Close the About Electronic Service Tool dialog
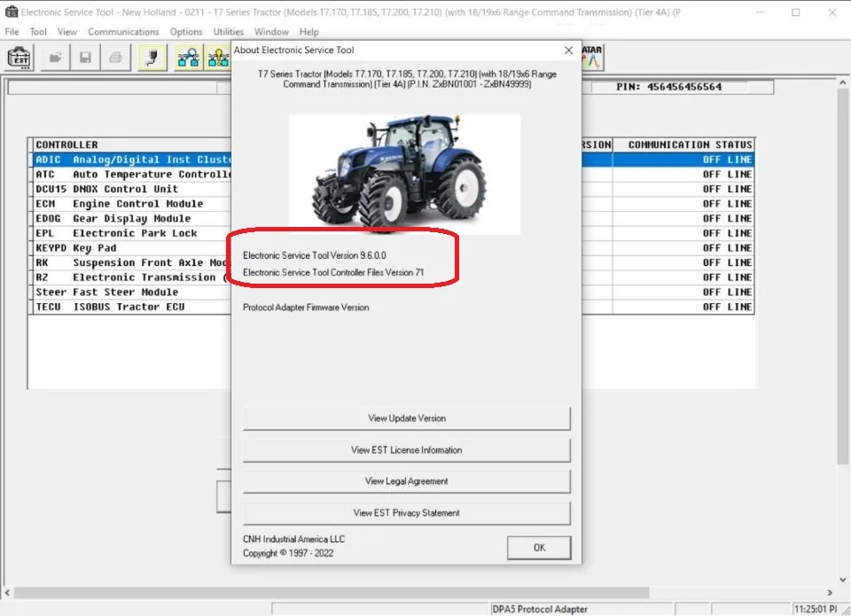This screenshot has width=851, height=616. coord(568,51)
